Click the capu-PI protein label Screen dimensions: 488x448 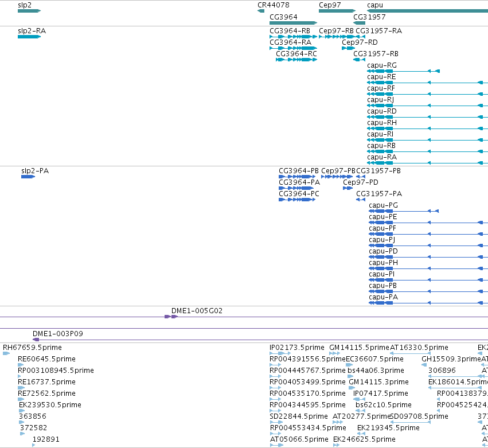pyautogui.click(x=381, y=274)
